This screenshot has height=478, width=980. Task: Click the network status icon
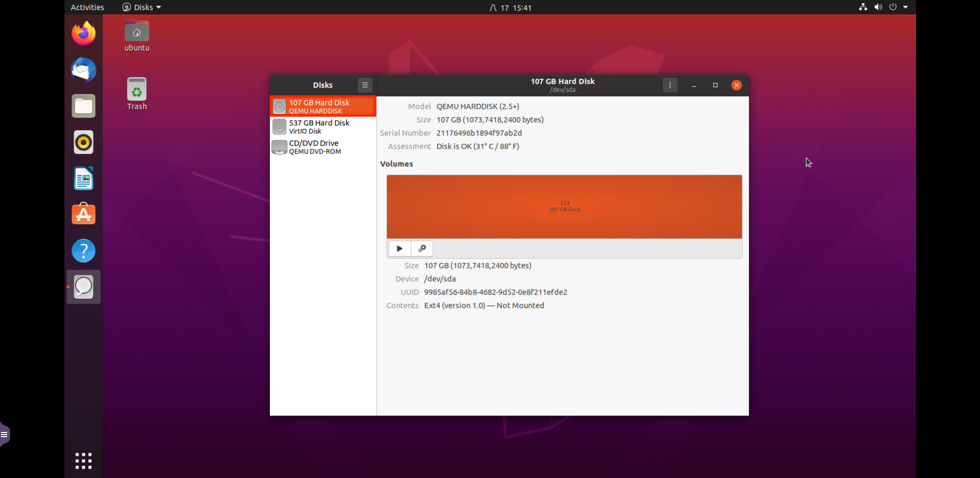click(x=863, y=7)
